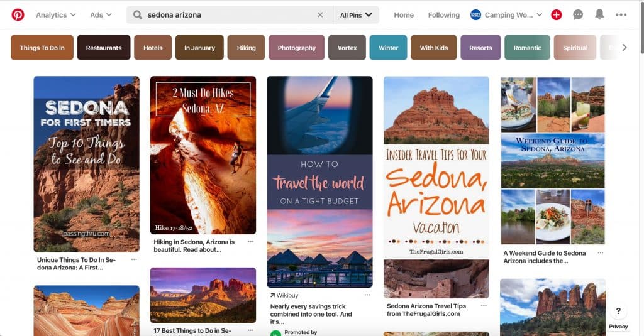Select the Winter blue filter chip
Image resolution: width=644 pixels, height=336 pixels.
[388, 48]
